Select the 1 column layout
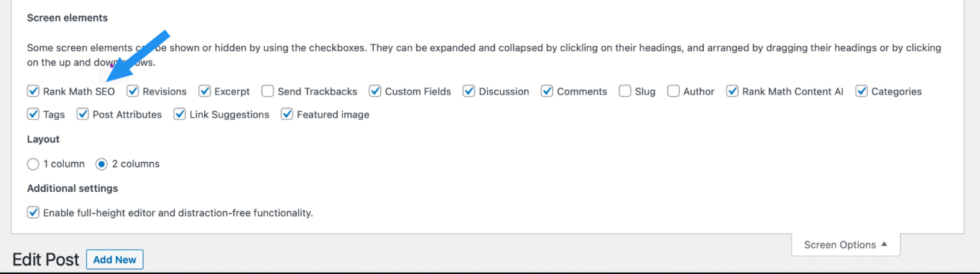Image resolution: width=980 pixels, height=274 pixels. click(33, 164)
